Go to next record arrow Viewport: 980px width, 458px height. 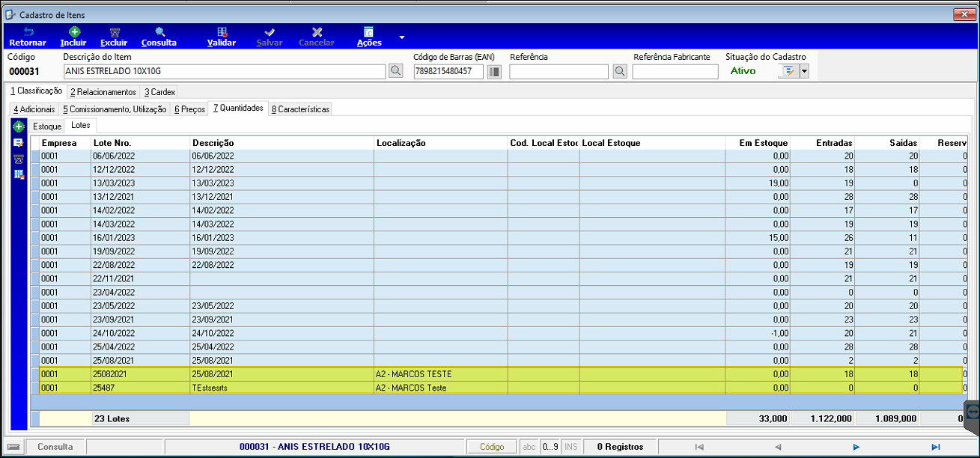click(x=856, y=447)
